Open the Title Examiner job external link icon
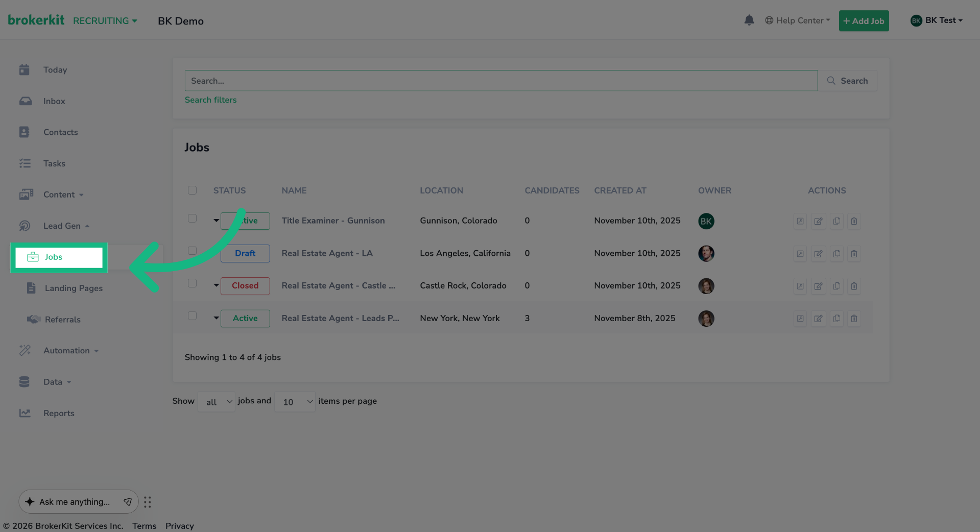 click(x=800, y=221)
